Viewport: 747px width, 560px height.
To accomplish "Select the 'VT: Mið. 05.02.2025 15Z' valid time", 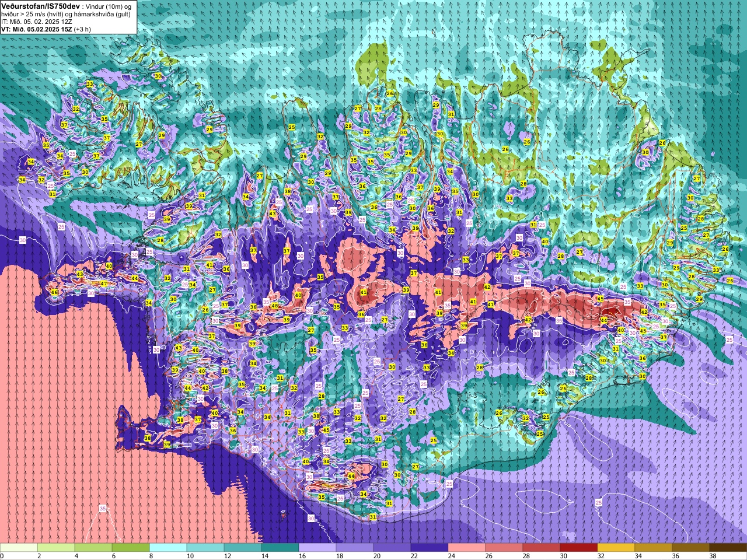I will [x=36, y=29].
